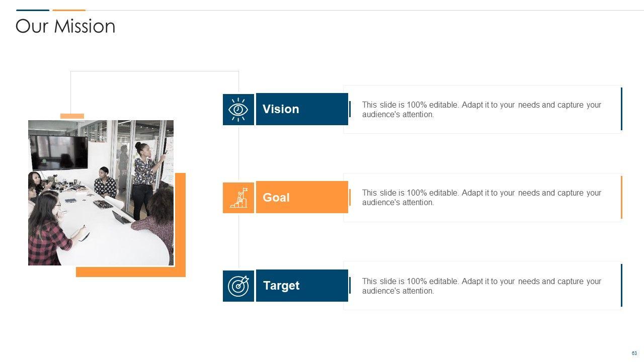Click the small orange bar above photo
The width and height of the screenshot is (644, 362).
point(72,116)
